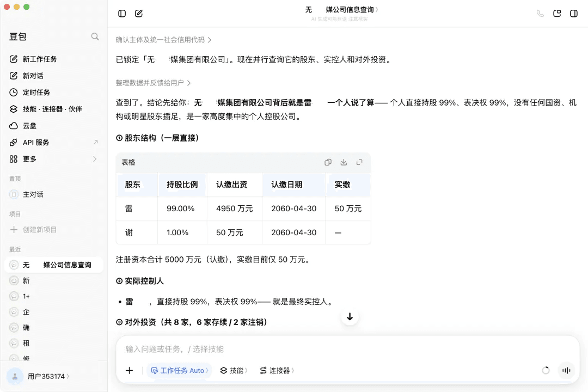Click the search icon beside 豆包
The width and height of the screenshot is (588, 392).
click(x=95, y=36)
